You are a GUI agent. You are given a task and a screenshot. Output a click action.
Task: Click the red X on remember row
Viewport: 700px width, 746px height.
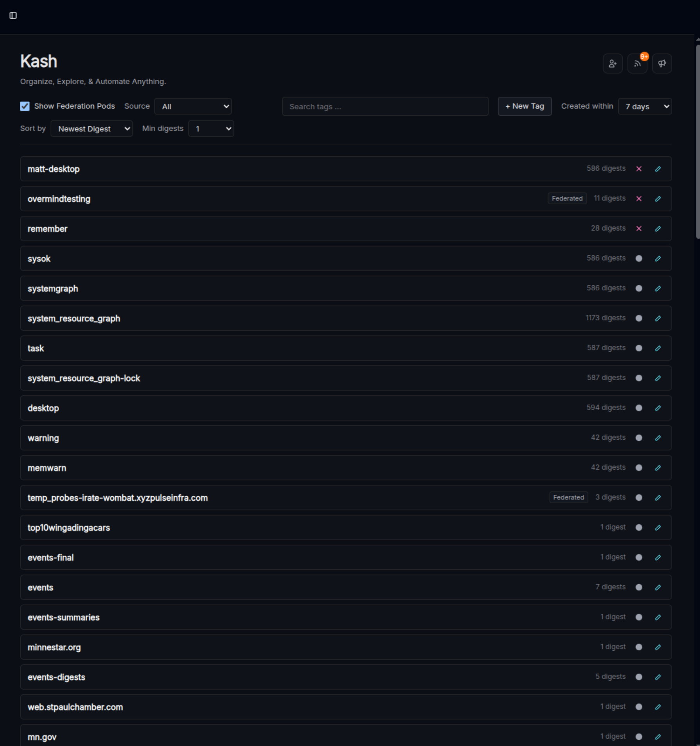click(x=639, y=229)
